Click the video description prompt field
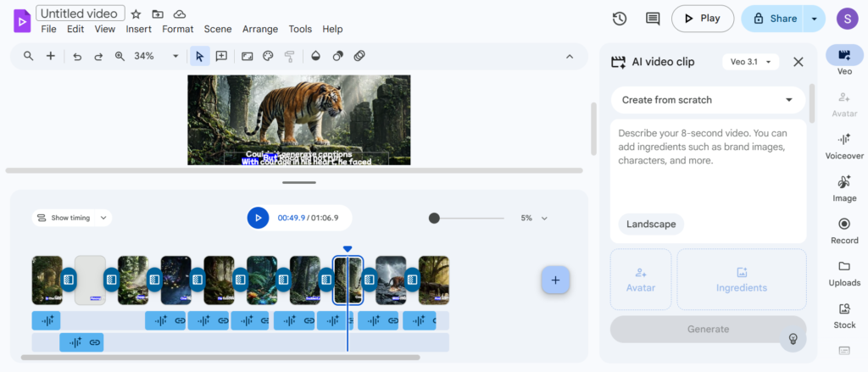 (708, 166)
